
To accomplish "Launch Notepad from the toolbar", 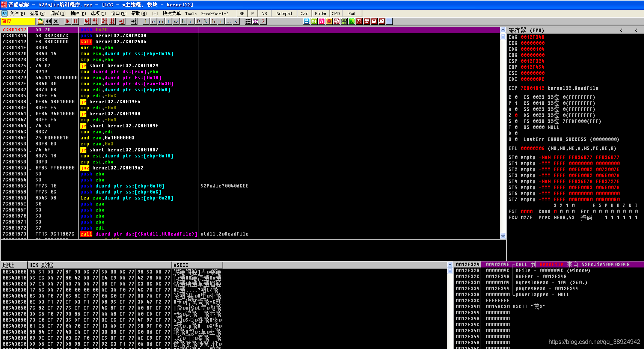I will pos(284,14).
